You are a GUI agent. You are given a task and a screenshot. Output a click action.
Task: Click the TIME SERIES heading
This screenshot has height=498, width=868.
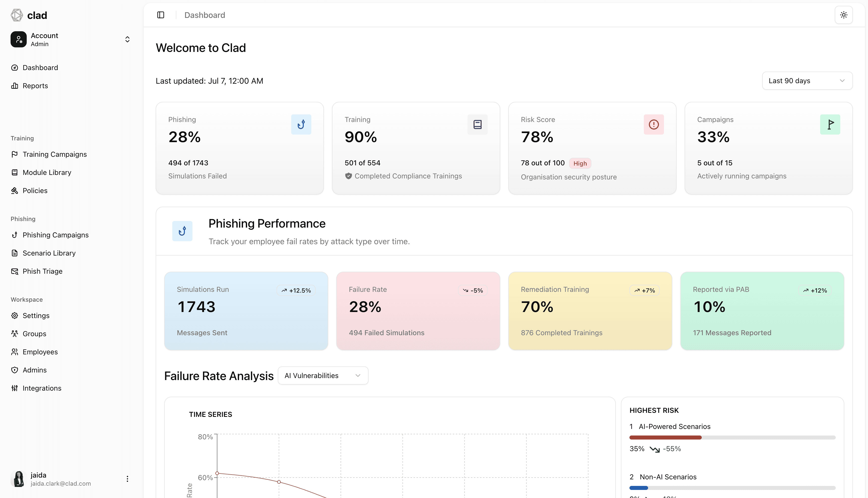coord(211,415)
